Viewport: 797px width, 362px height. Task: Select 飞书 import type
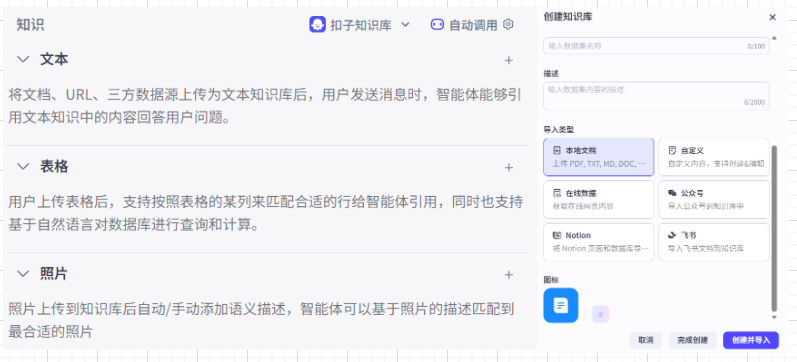[x=714, y=242]
